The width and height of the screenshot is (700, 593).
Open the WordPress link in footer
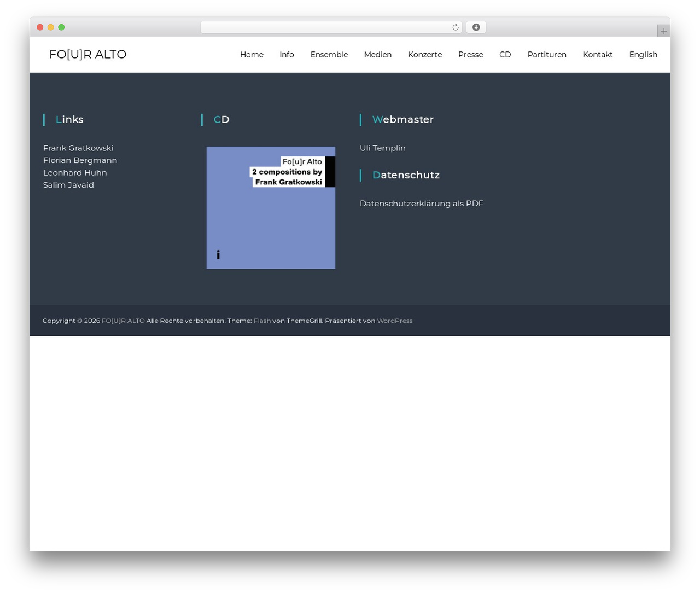[x=395, y=321]
